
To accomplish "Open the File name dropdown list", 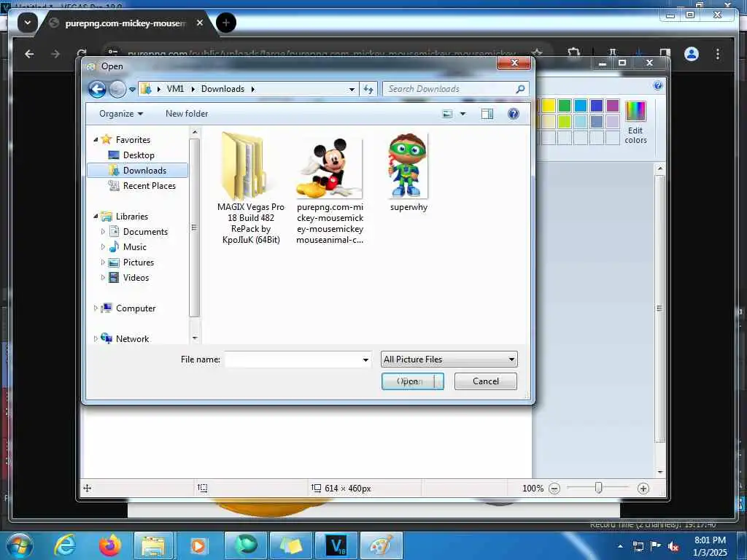I will (x=365, y=359).
